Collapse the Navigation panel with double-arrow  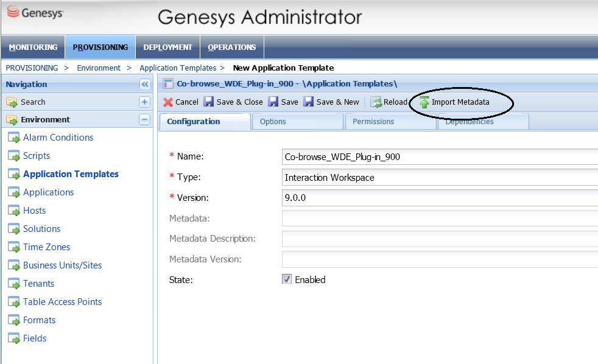(144, 85)
